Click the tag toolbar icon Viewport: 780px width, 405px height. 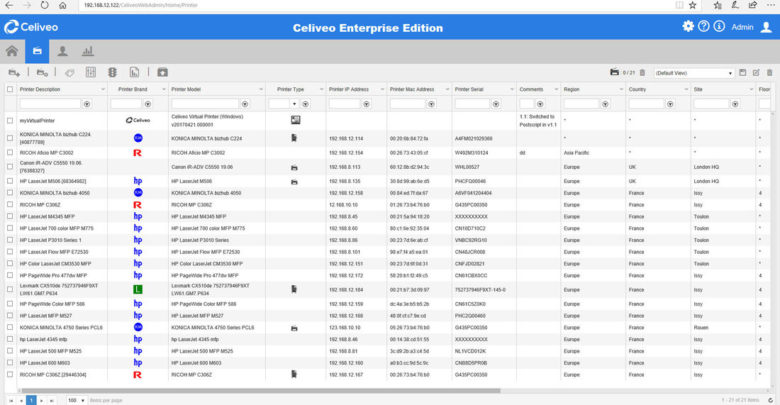(x=70, y=73)
